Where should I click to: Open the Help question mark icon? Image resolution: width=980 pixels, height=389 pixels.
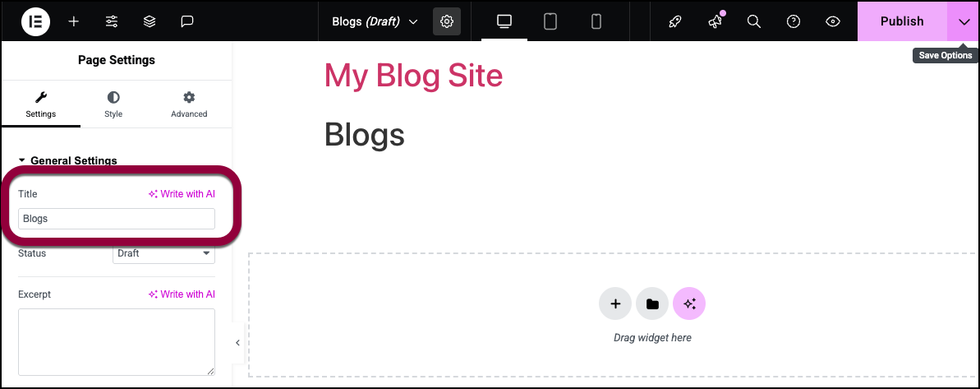pyautogui.click(x=794, y=21)
